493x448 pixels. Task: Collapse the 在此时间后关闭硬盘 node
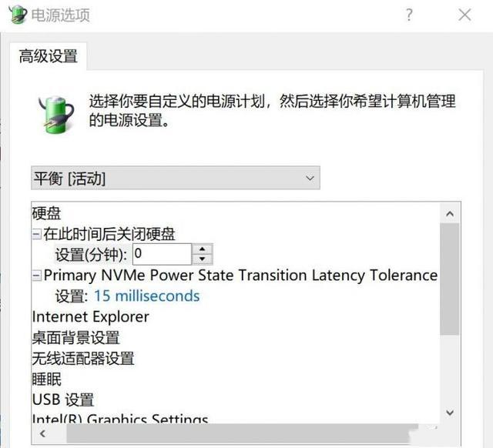click(x=36, y=234)
